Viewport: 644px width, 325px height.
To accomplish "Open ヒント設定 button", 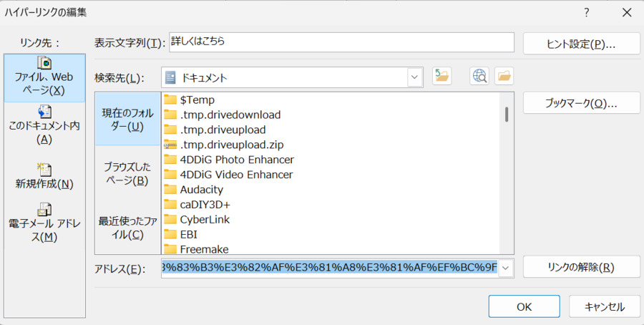I will (x=582, y=44).
